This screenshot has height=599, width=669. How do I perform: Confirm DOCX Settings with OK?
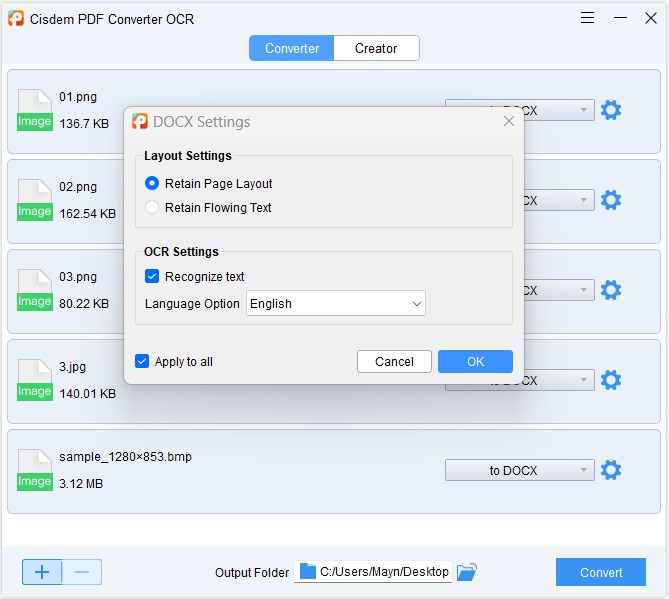click(x=475, y=362)
